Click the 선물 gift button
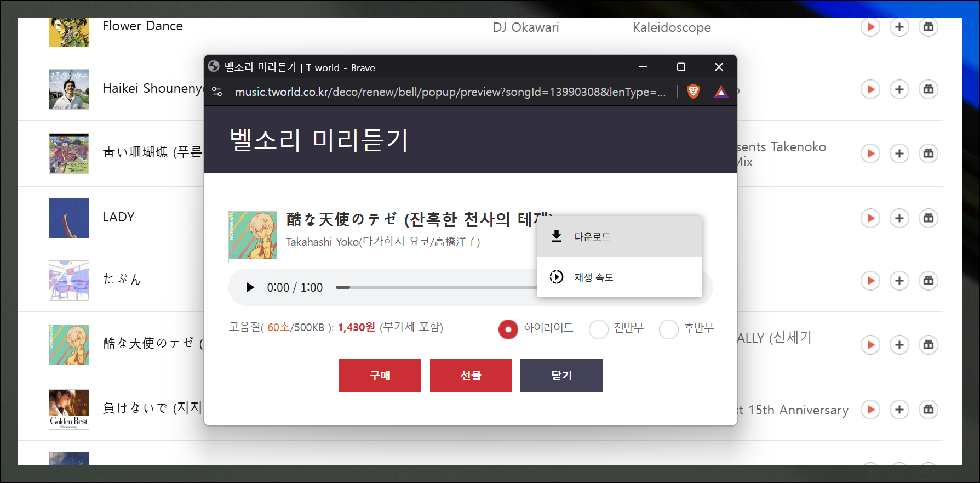980x483 pixels. (x=471, y=376)
